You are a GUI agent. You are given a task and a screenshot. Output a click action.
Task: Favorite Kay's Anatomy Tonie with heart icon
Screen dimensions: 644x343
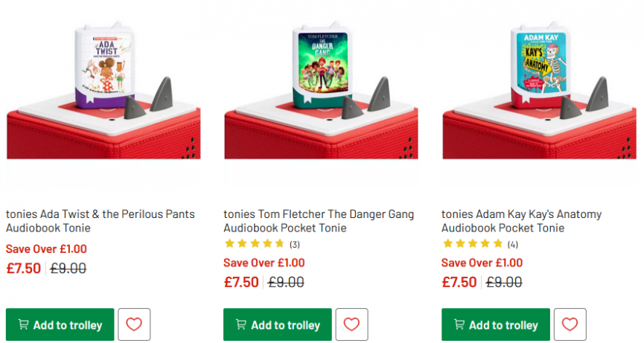[x=570, y=324]
